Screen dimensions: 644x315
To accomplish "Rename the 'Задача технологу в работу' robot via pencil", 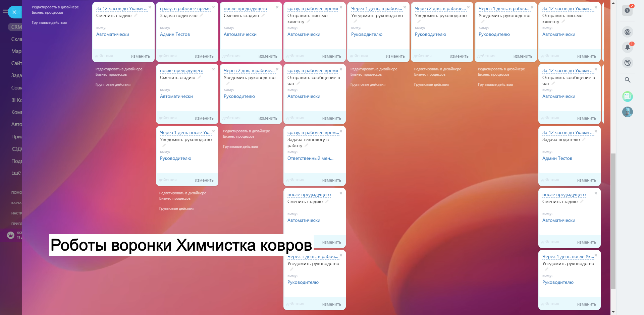I will click(306, 145).
